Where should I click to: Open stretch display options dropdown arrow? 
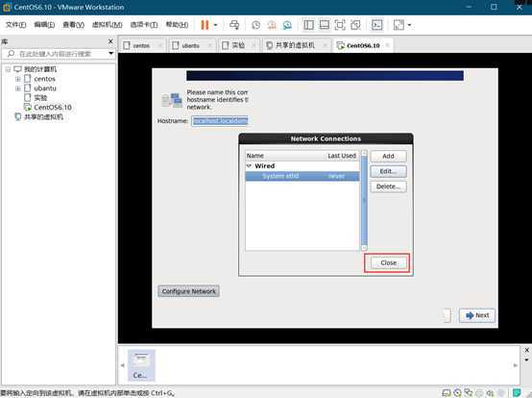pos(409,25)
